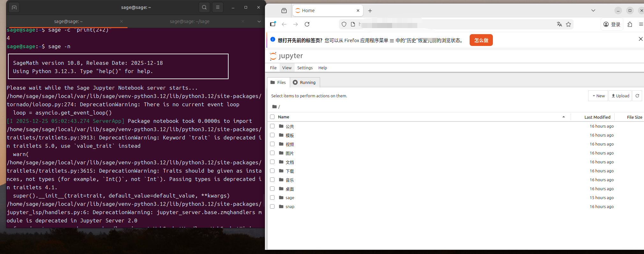Sort files by Last Modified column
Image resolution: width=644 pixels, height=254 pixels.
[x=597, y=117]
